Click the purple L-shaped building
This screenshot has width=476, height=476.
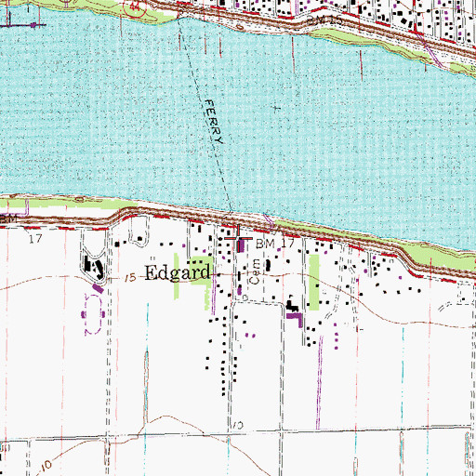click(x=295, y=319)
